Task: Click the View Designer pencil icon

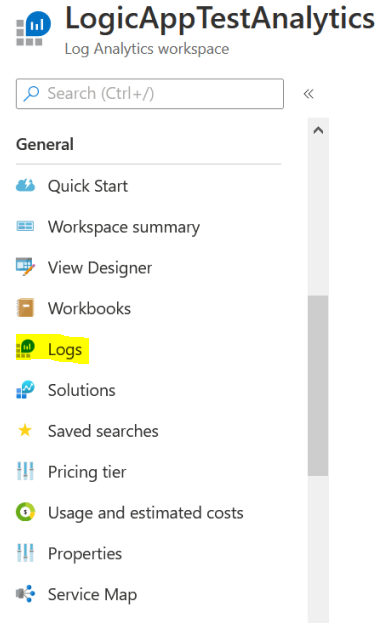Action: (25, 267)
